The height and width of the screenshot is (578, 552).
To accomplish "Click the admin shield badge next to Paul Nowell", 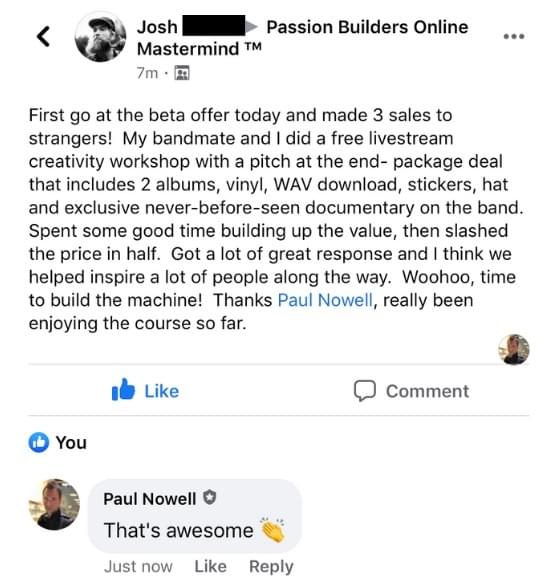I will coord(210,497).
